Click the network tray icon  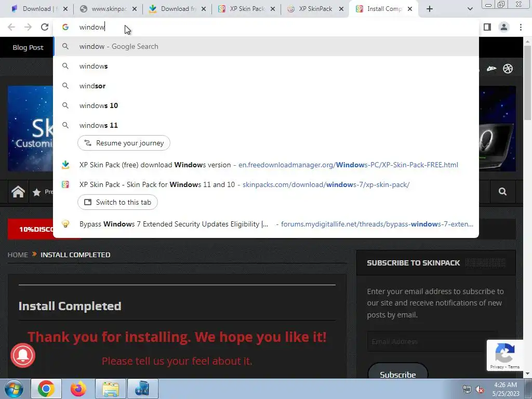pyautogui.click(x=467, y=390)
